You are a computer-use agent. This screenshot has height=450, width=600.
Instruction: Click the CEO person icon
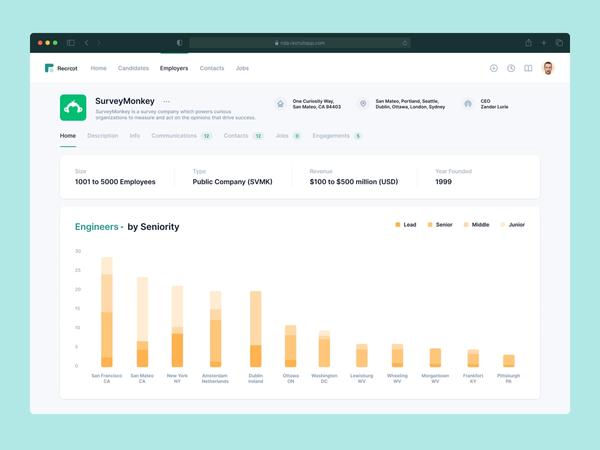point(468,104)
